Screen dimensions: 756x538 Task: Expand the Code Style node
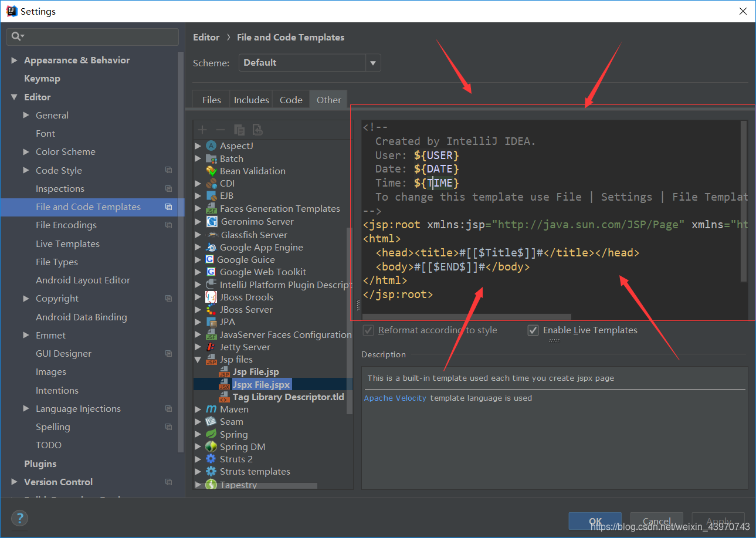pos(26,171)
